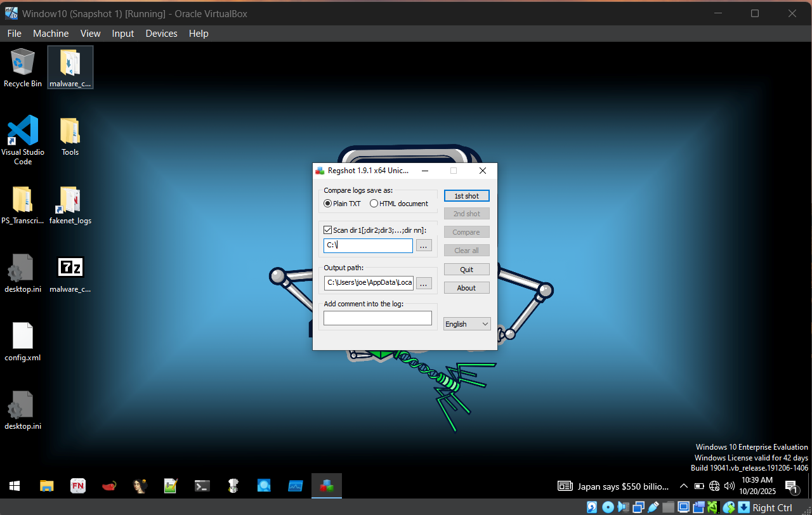
Task: Click the 2nd shot button
Action: 467,214
